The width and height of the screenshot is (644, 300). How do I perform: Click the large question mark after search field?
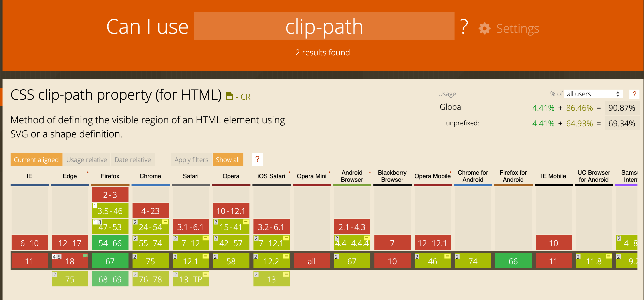[x=464, y=27]
